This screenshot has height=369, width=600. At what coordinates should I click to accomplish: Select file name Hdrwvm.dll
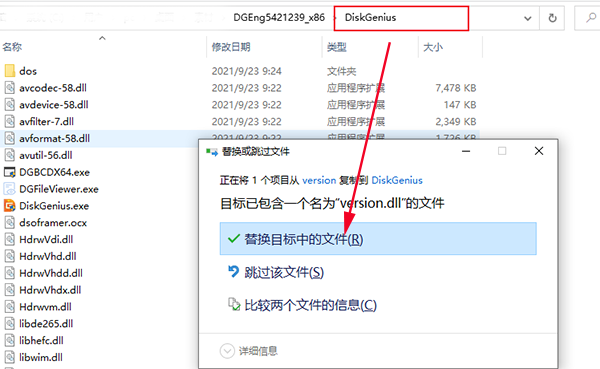click(46, 307)
